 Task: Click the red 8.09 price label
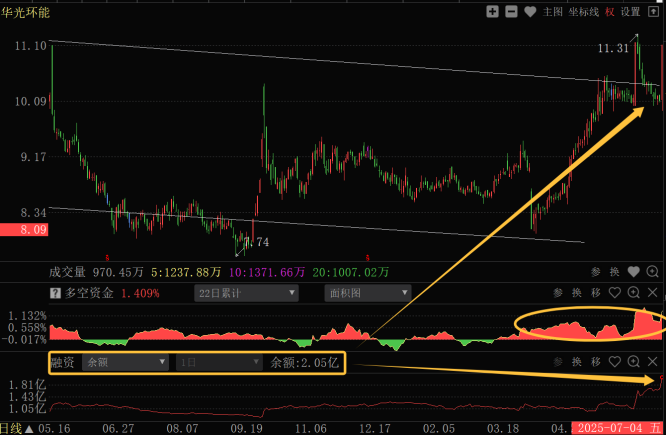(x=24, y=230)
